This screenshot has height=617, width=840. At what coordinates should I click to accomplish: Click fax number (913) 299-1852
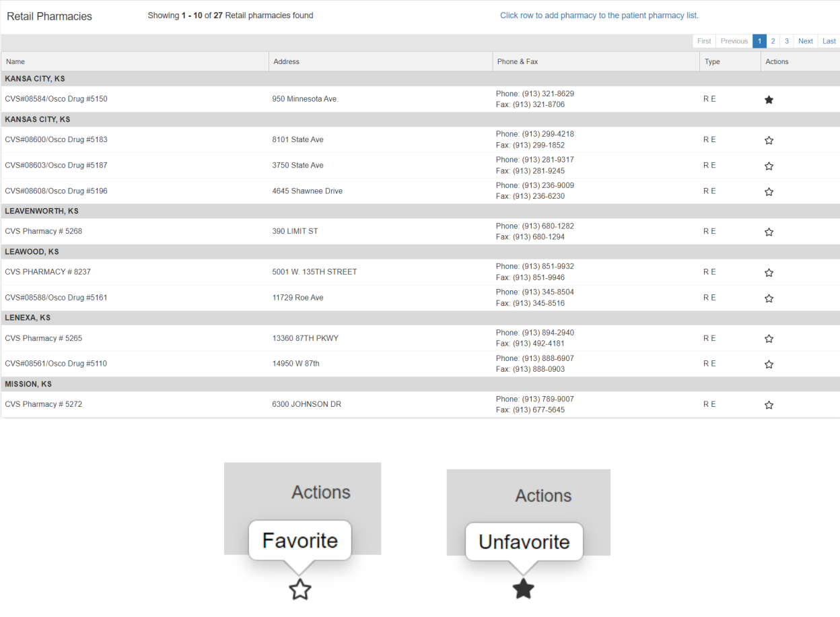click(x=538, y=145)
